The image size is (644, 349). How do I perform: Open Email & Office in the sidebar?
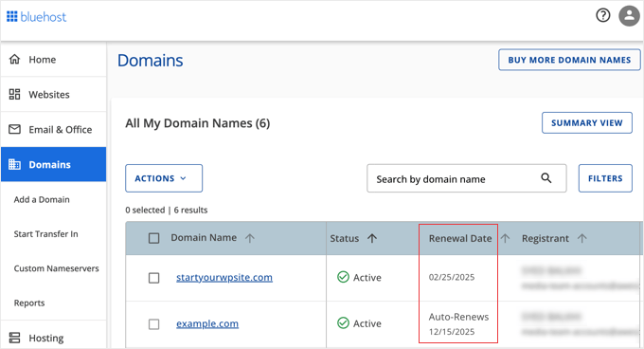(53, 129)
